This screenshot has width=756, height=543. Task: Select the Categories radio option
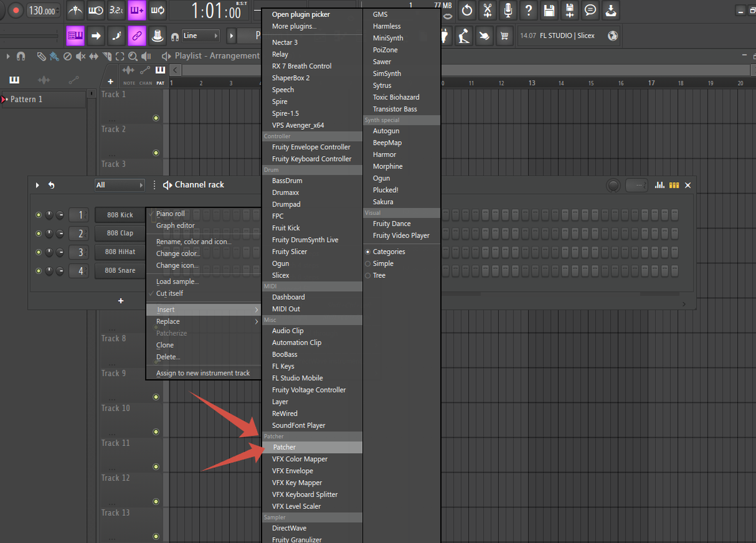tap(385, 251)
